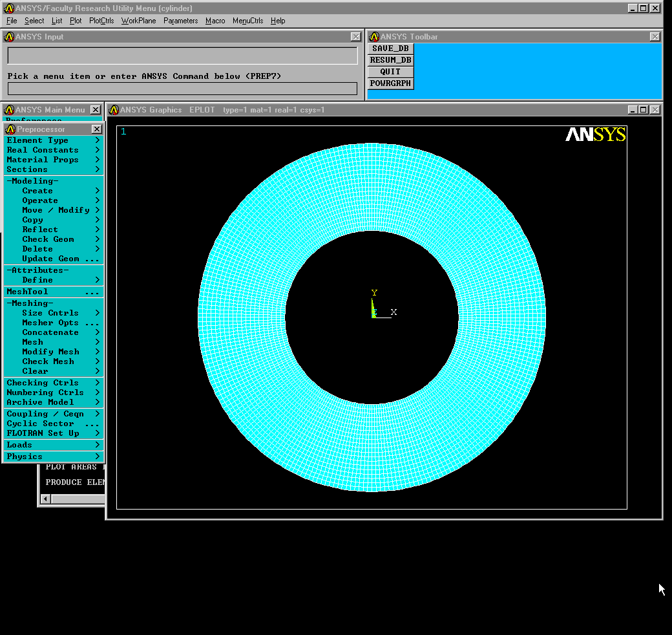Click the SAVE_DB toolbar button

coord(390,48)
